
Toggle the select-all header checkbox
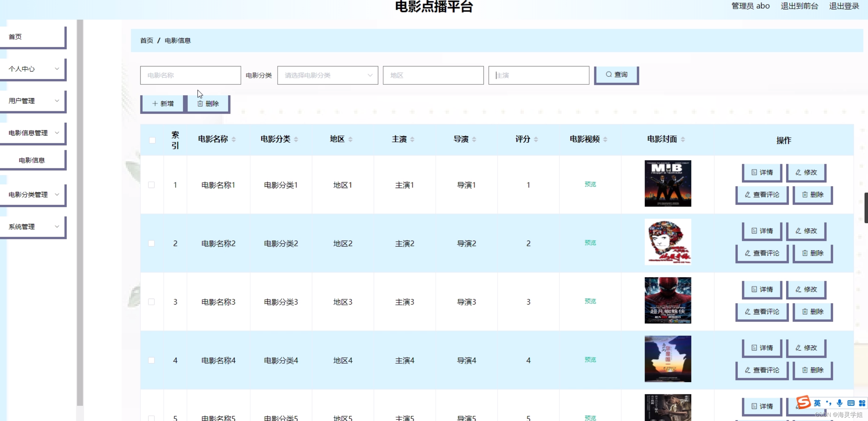(x=152, y=140)
